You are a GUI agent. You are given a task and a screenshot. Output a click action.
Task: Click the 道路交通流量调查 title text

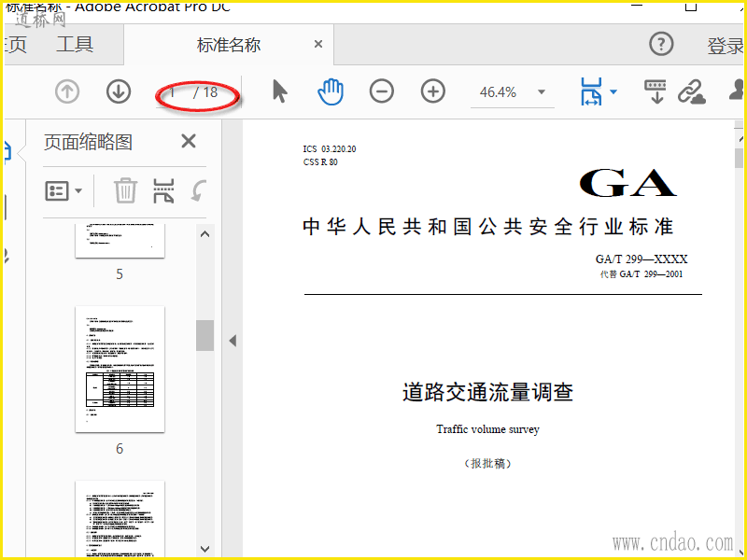[487, 392]
